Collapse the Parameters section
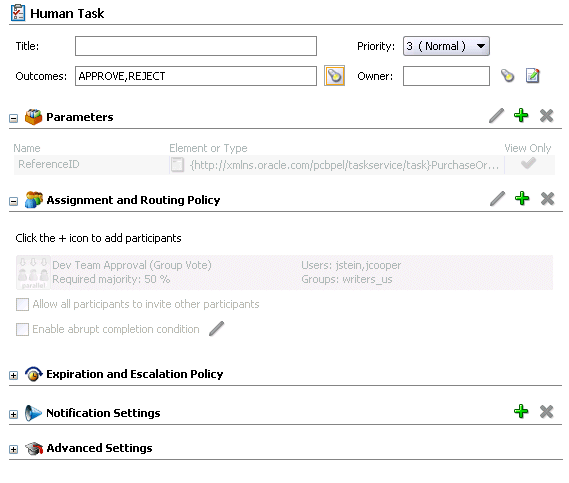Screen dimensions: 569x483 click(13, 118)
